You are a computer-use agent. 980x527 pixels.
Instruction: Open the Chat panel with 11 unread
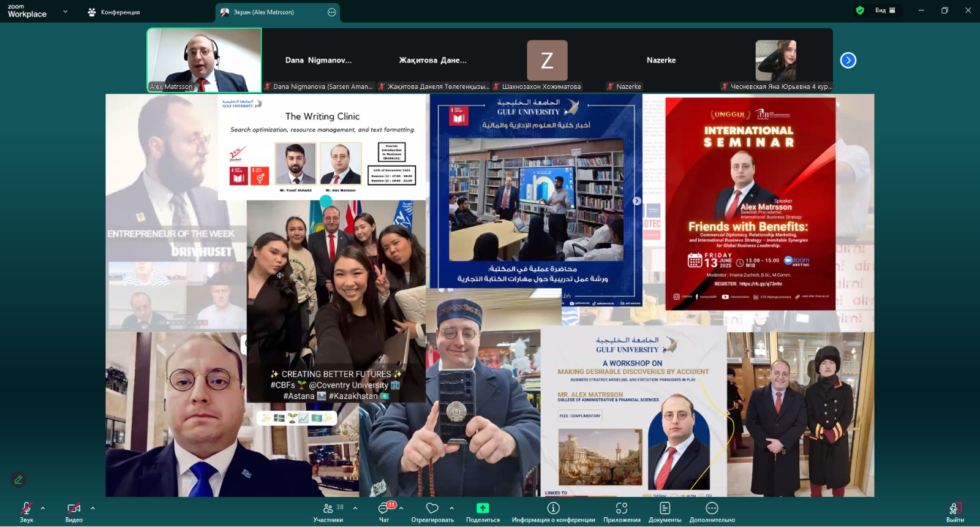384,509
